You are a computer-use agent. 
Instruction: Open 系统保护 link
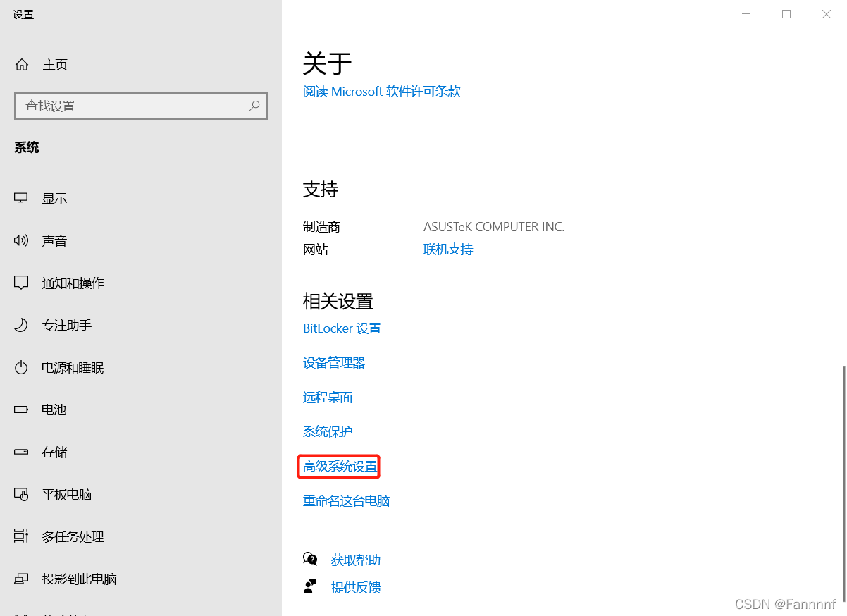tap(328, 431)
